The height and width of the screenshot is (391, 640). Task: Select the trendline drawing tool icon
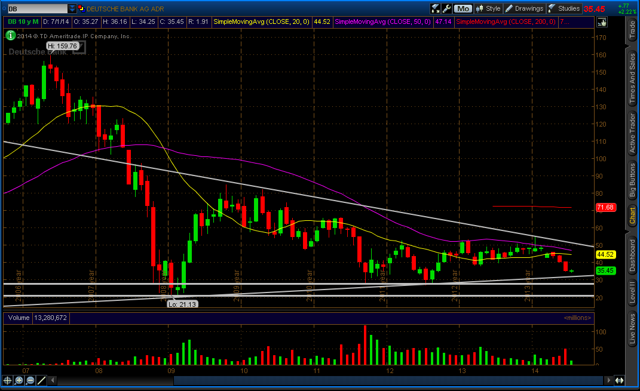tap(41, 380)
